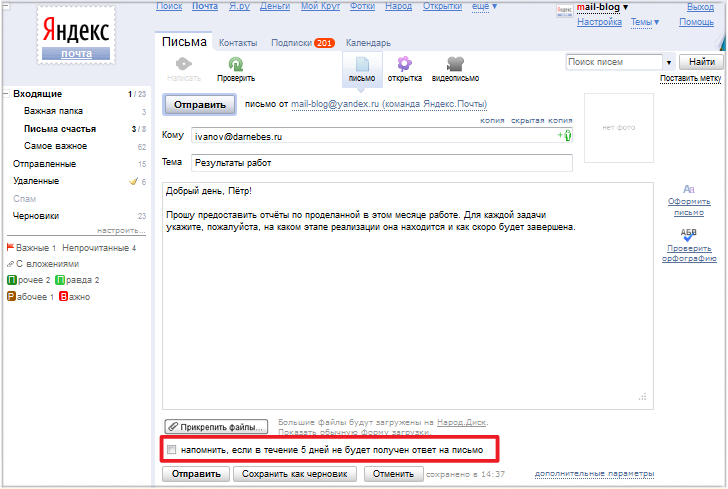728x489 pixels.
Task: Click the add contact icon in Кому field
Action: [x=564, y=135]
